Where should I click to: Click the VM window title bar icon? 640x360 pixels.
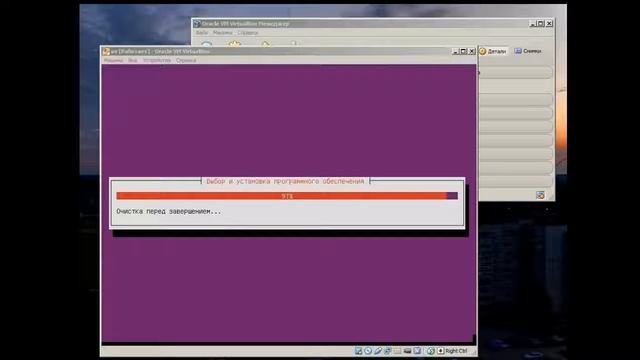click(x=107, y=51)
